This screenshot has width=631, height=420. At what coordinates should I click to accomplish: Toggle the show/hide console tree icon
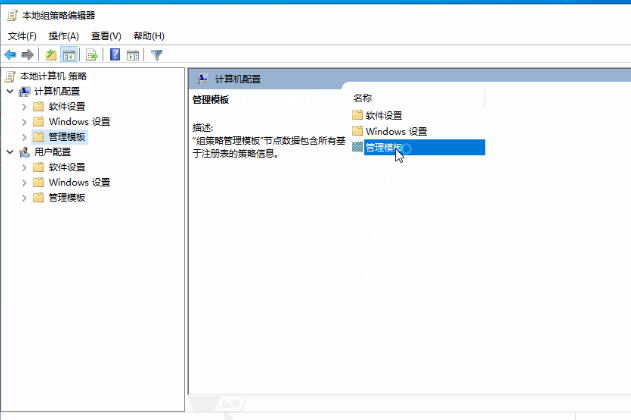[x=69, y=55]
